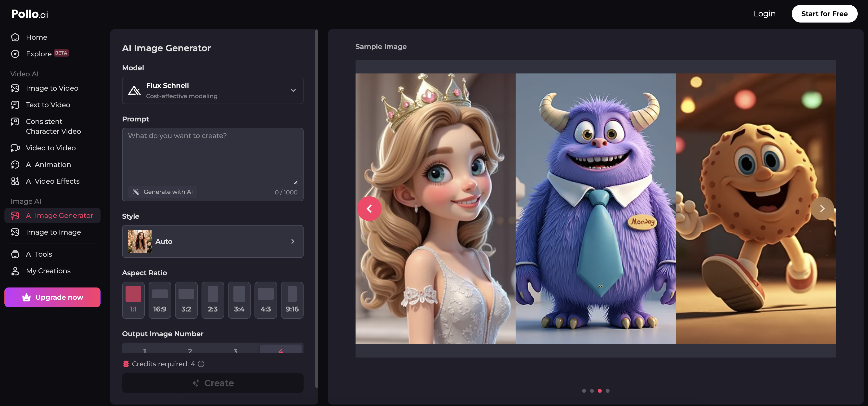868x406 pixels.
Task: Click the Home sidebar icon
Action: point(15,37)
